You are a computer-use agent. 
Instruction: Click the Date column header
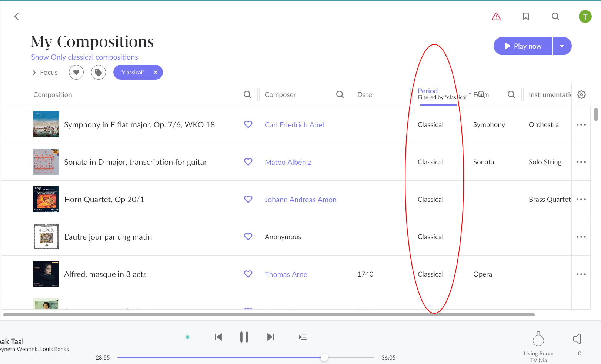[364, 94]
